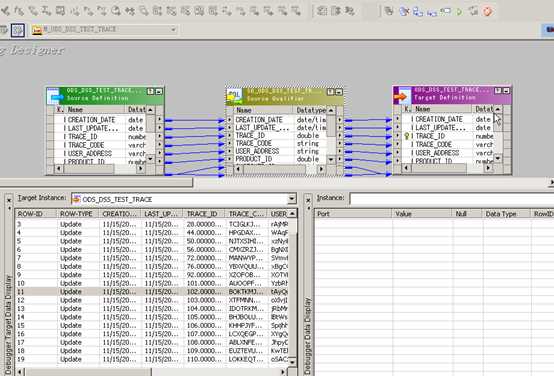Click the Source Definition blue arrow icon

pyautogui.click(x=54, y=96)
